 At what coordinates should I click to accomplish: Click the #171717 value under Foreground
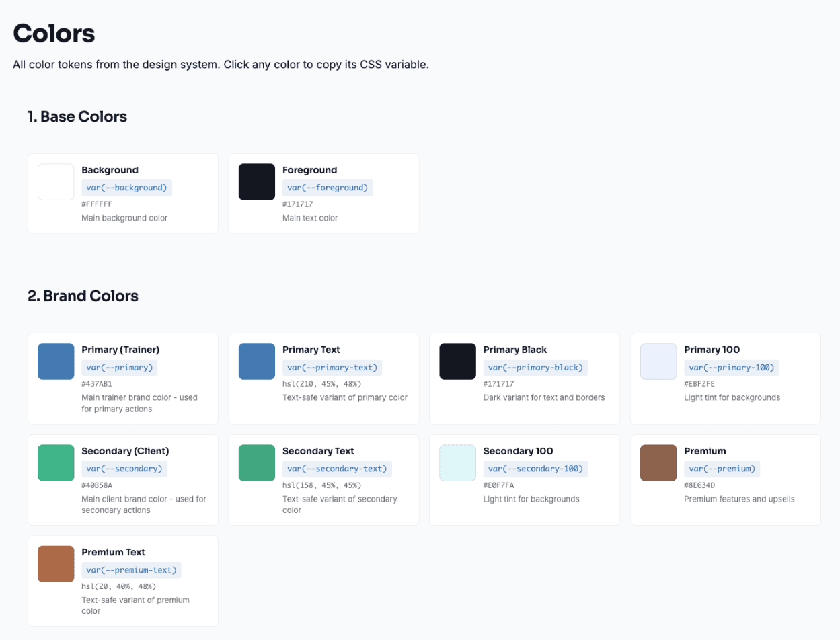pyautogui.click(x=298, y=204)
